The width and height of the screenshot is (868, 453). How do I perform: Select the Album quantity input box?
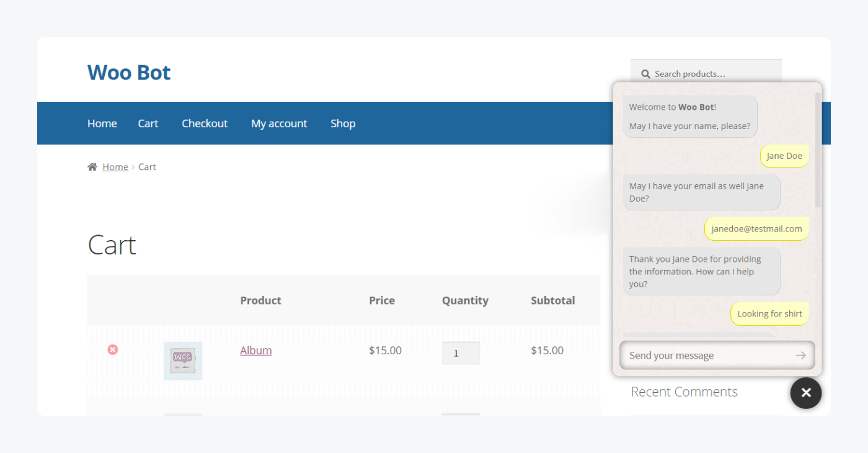click(x=461, y=352)
